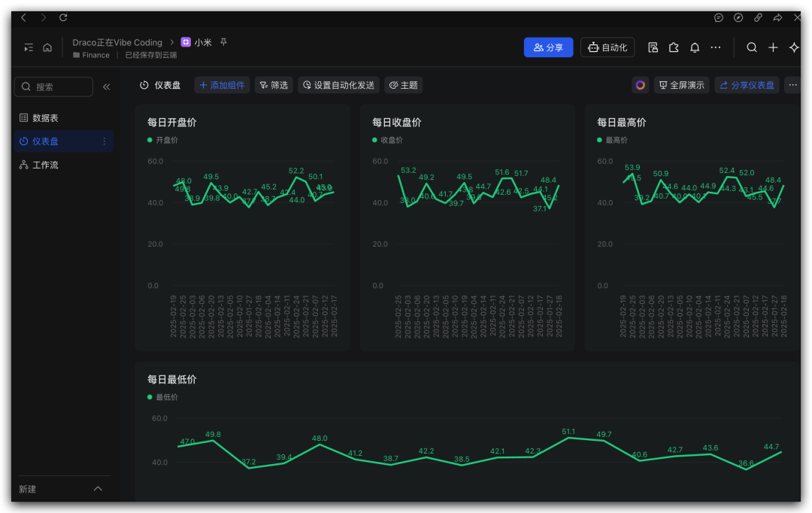Open the AI sparkle assistant icon
The height and width of the screenshot is (513, 812).
pyautogui.click(x=794, y=47)
